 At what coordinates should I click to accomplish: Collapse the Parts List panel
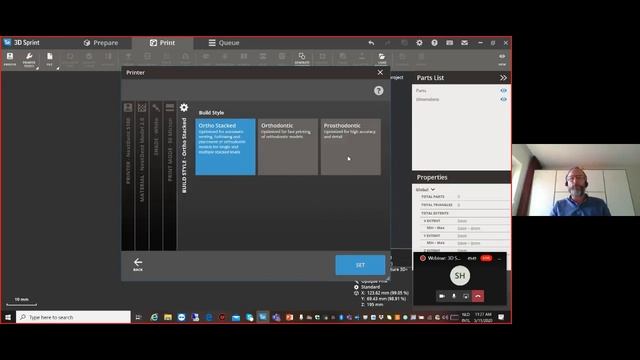pyautogui.click(x=503, y=78)
